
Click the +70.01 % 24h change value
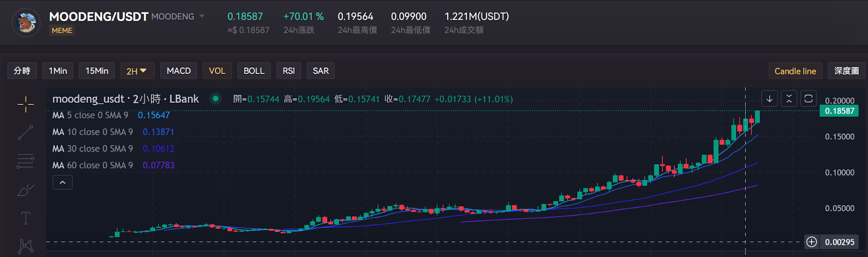tap(303, 16)
